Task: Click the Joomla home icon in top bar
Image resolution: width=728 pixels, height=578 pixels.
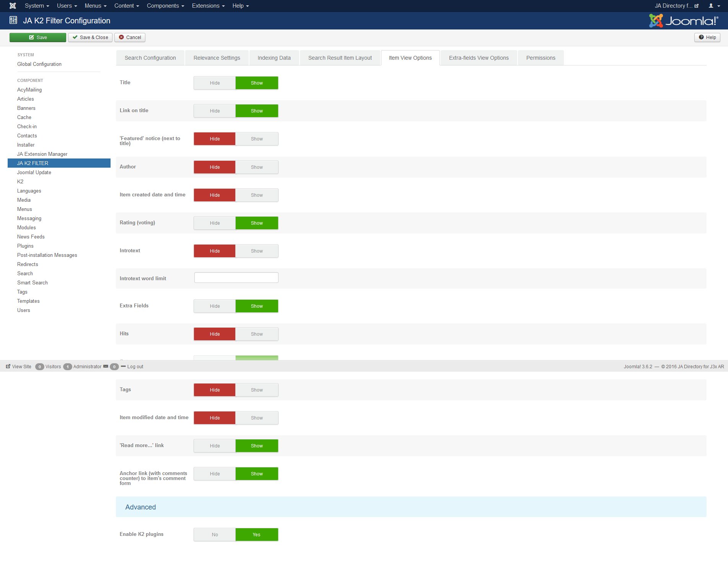Action: click(x=13, y=6)
